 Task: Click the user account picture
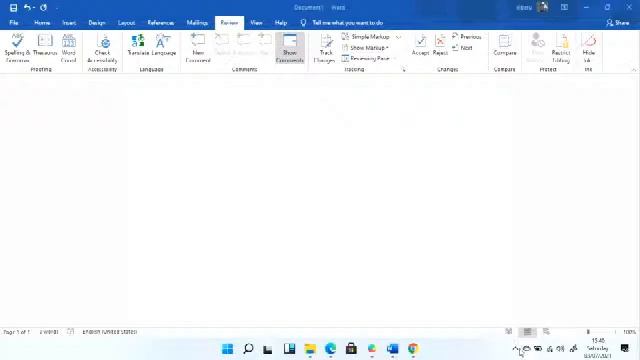542,7
